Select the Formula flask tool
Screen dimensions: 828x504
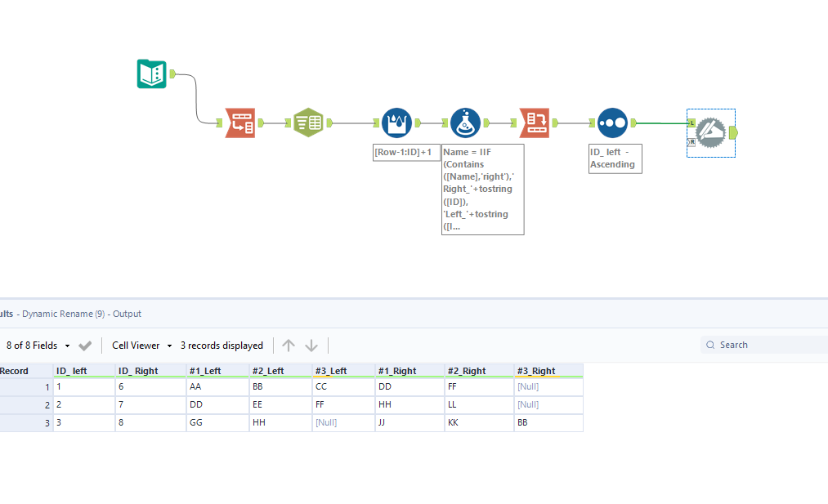465,123
